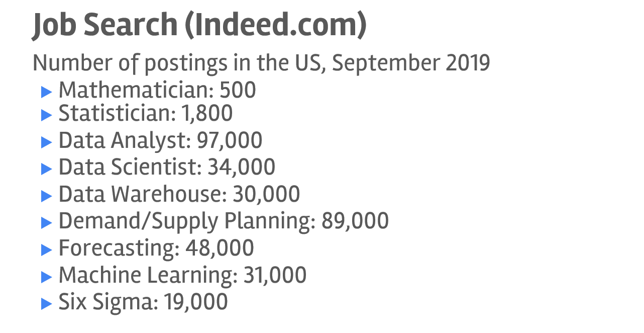Image resolution: width=644 pixels, height=333 pixels.
Task: Click the Mathematician: 500 line
Action: (157, 91)
